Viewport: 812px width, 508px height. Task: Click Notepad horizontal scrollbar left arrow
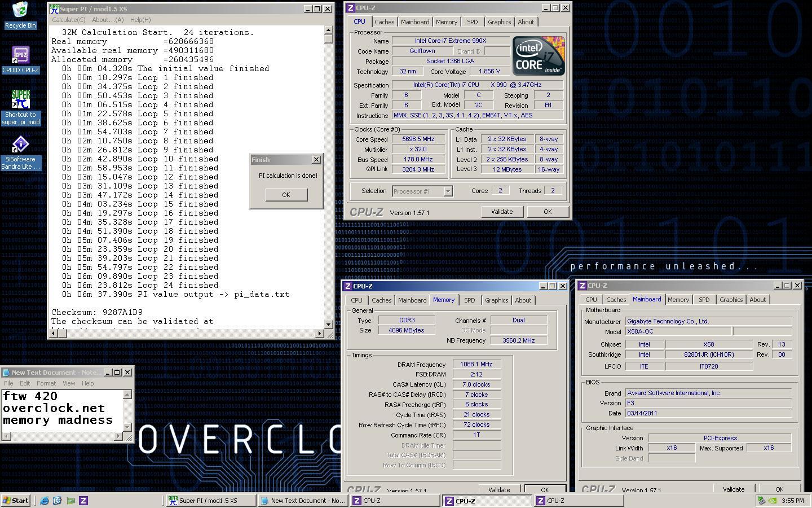click(6, 436)
